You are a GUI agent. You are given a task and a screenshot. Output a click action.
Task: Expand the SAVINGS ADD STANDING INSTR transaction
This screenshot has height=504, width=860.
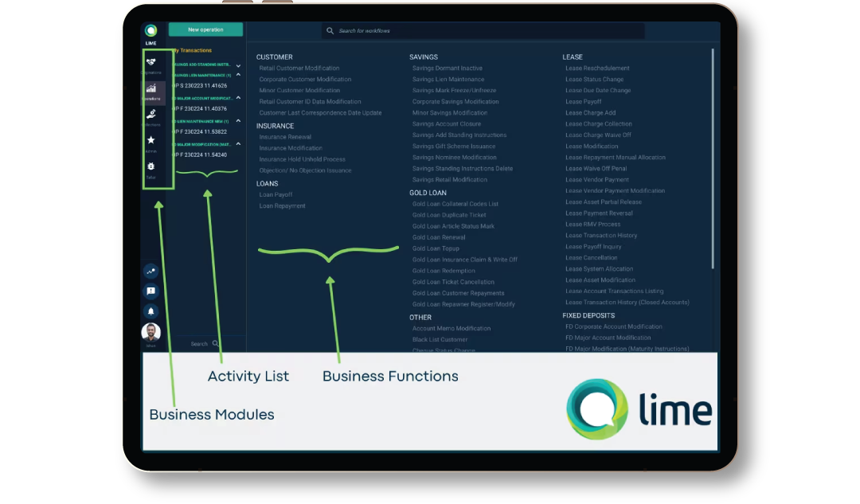(x=238, y=64)
